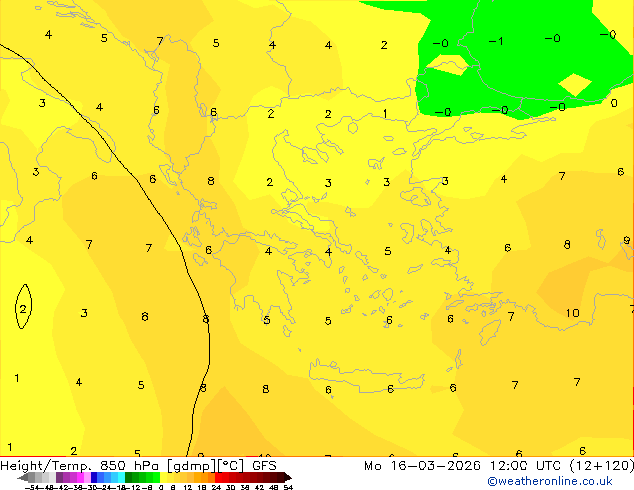Pick the bright red swatch in the legend
This screenshot has width=634, height=490.
[219, 477]
